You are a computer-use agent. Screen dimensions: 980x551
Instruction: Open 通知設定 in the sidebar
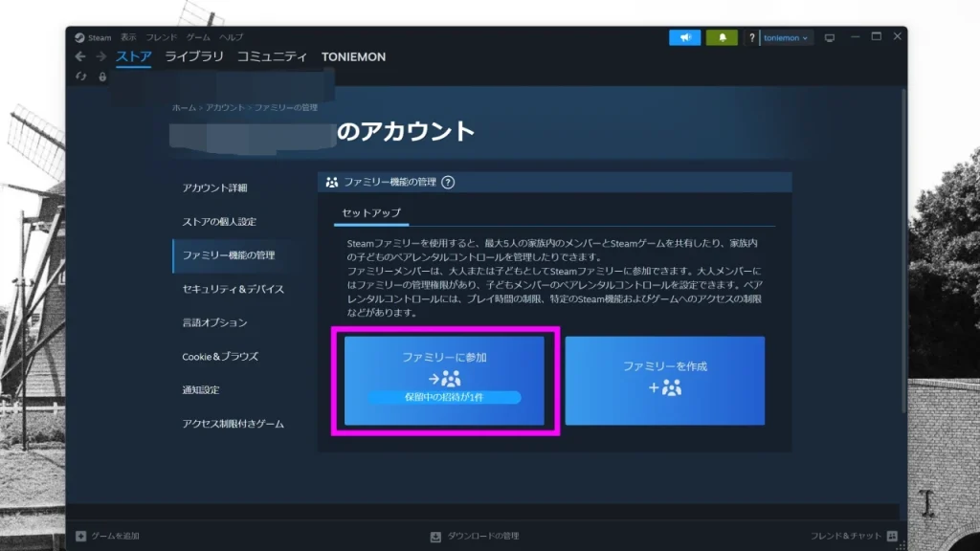point(201,390)
